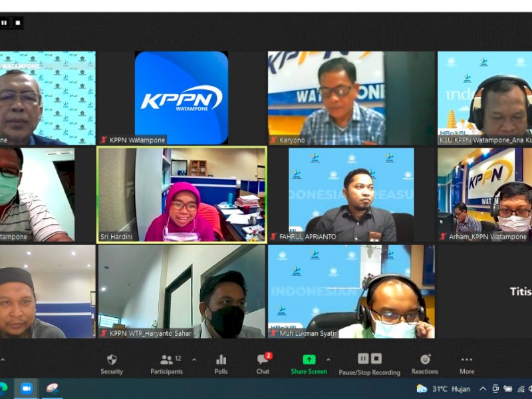This screenshot has width=532, height=399.
Task: Select the Titis participant tile
Action: pos(485,291)
